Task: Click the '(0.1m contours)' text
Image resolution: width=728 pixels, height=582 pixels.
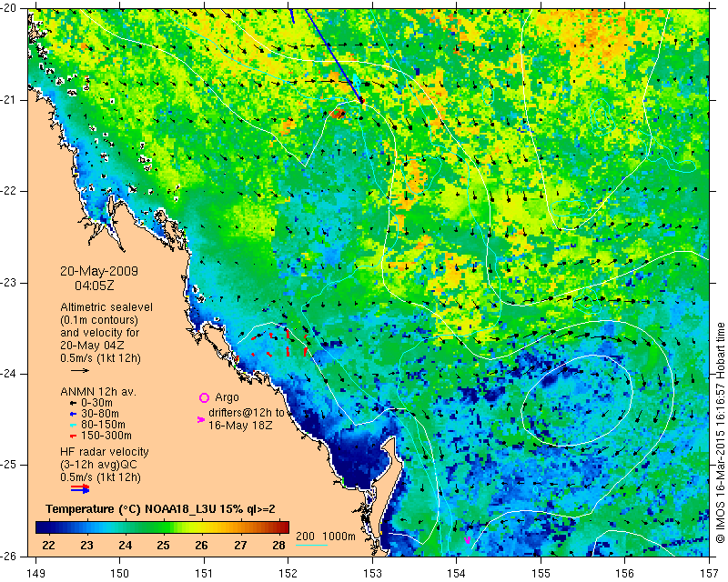Action: pyautogui.click(x=99, y=320)
